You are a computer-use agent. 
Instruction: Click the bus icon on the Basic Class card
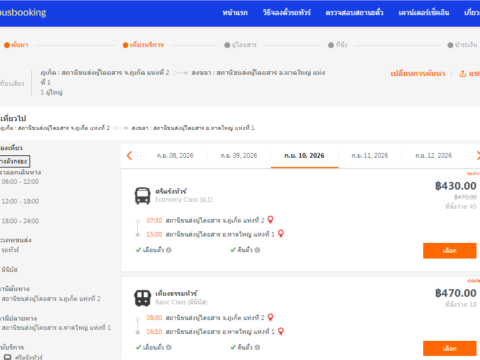(142, 298)
